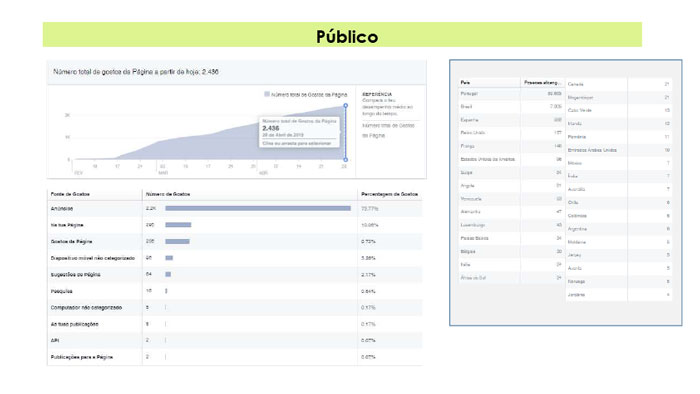The image size is (700, 394).
Task: Select Roménia in the second country column
Action: coord(577,137)
